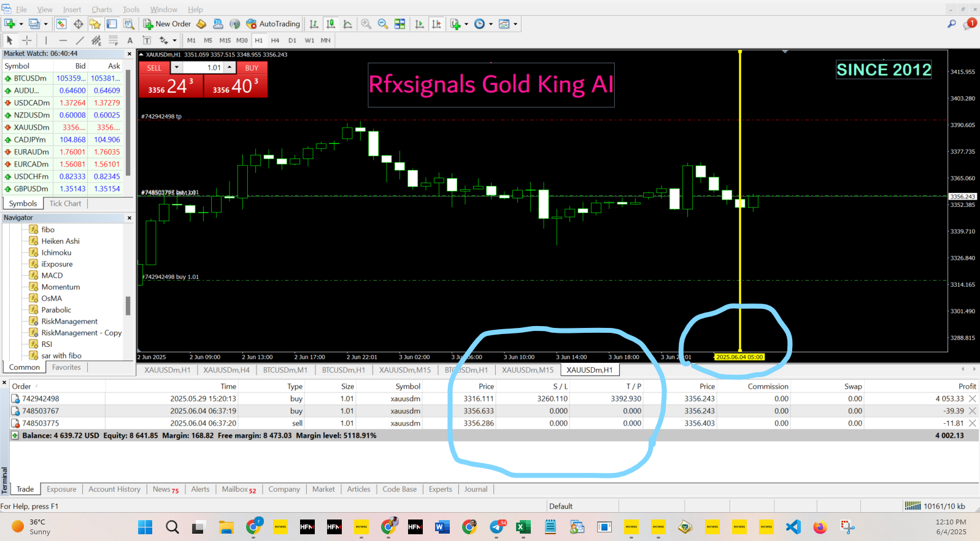Switch to the Tick Chart tab
The width and height of the screenshot is (980, 541).
point(65,204)
